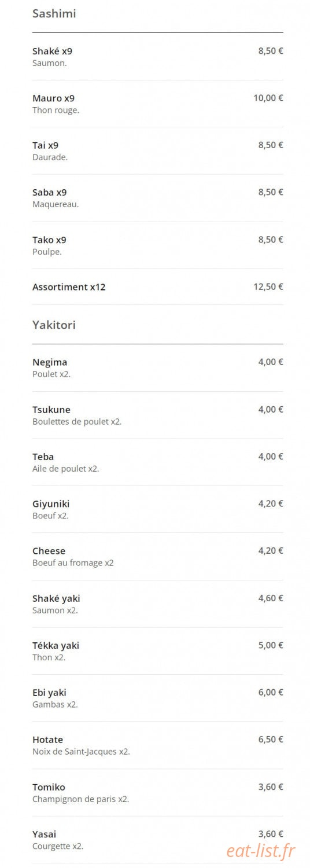Click the 12,50 € assortment price
The image size is (310, 868).
pyautogui.click(x=268, y=286)
